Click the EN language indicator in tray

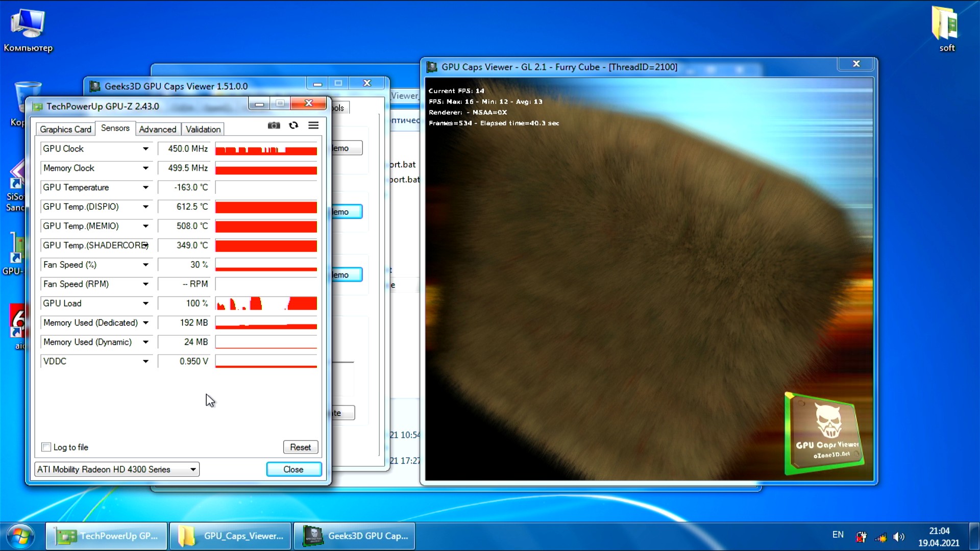coord(838,535)
